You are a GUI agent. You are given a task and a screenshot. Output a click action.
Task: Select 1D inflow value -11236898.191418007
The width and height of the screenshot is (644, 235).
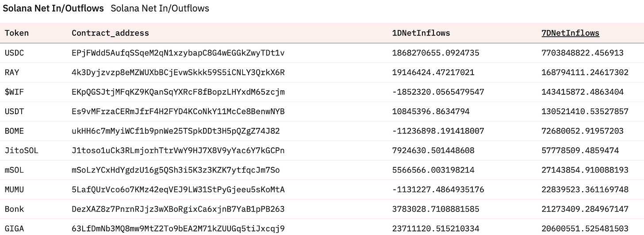coord(438,131)
